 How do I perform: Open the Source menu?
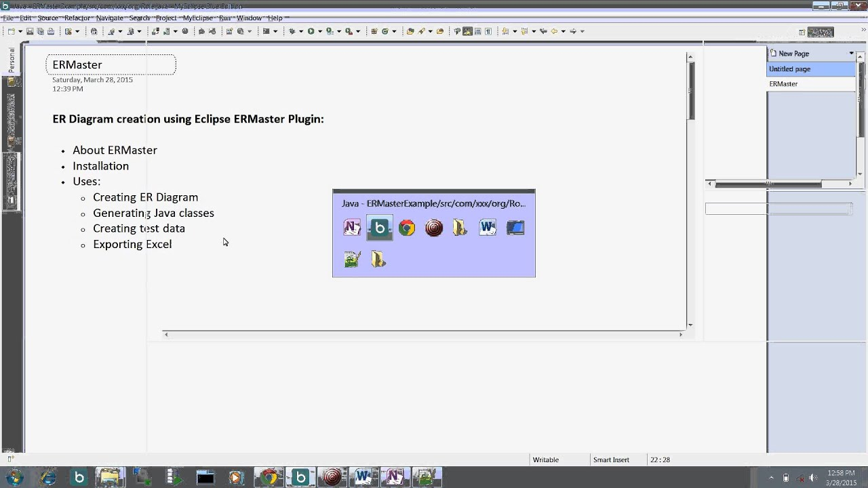(48, 18)
